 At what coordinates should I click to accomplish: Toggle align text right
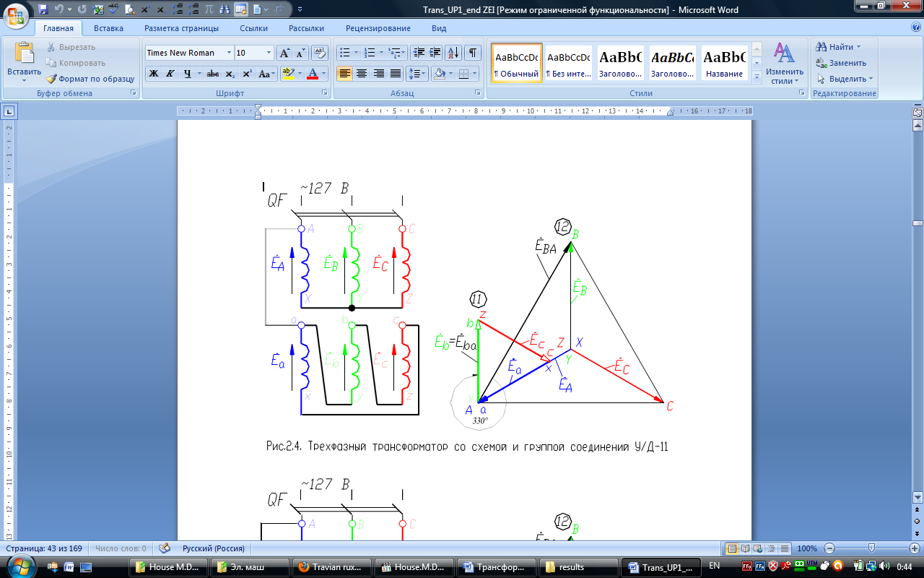click(x=378, y=74)
